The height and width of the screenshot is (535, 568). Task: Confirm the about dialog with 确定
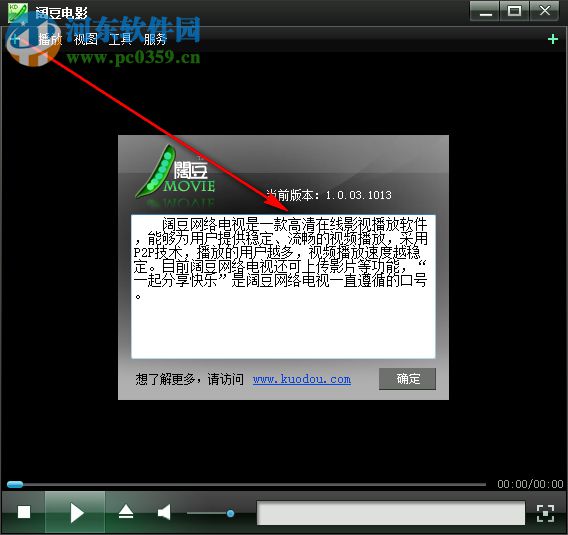click(407, 379)
